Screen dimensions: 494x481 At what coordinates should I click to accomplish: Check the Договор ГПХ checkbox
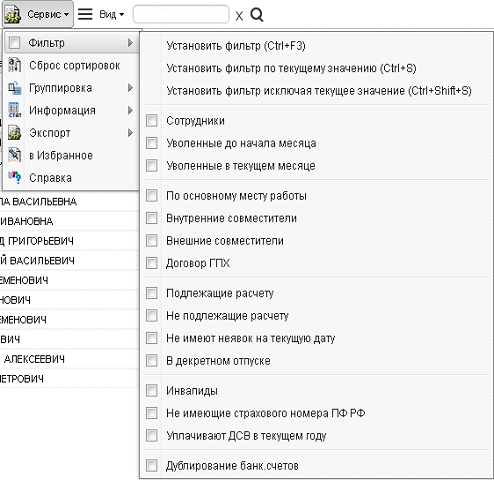pos(152,263)
